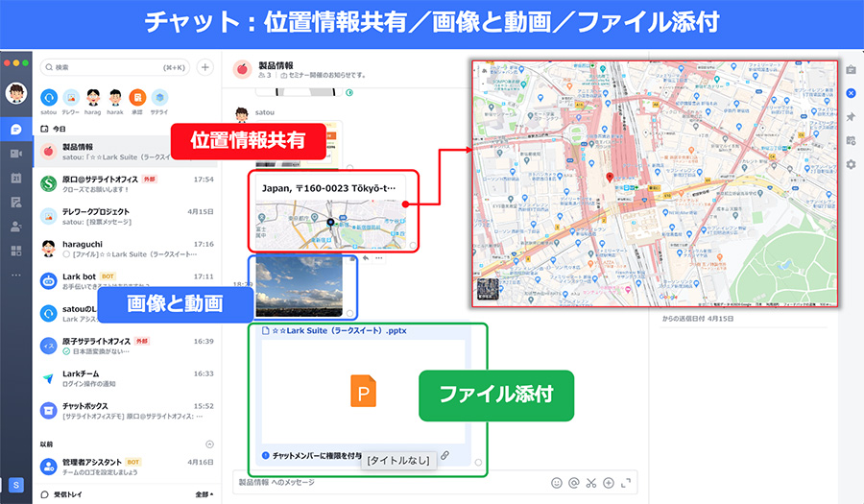Open the harak shortcut avatar
This screenshot has width=864, height=504.
point(114,98)
